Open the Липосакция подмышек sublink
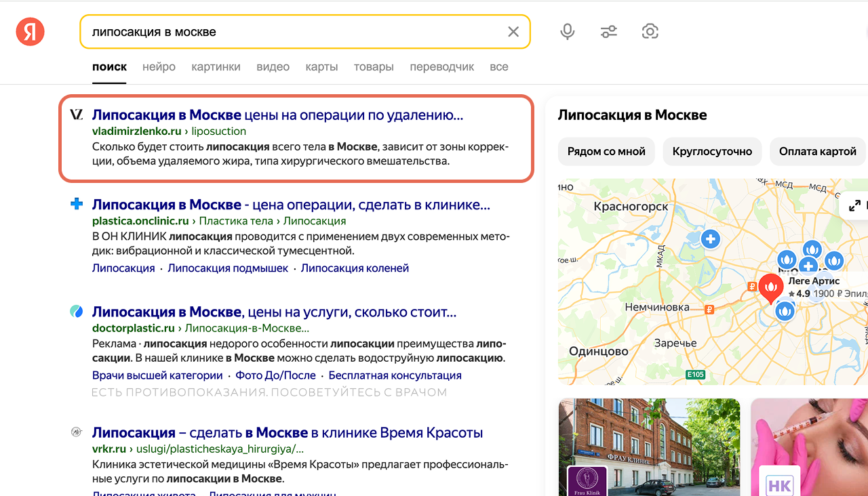The image size is (868, 496). pyautogui.click(x=228, y=268)
